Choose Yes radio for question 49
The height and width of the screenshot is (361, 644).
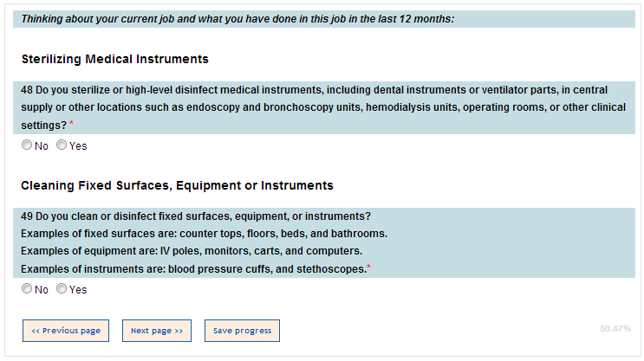(62, 289)
